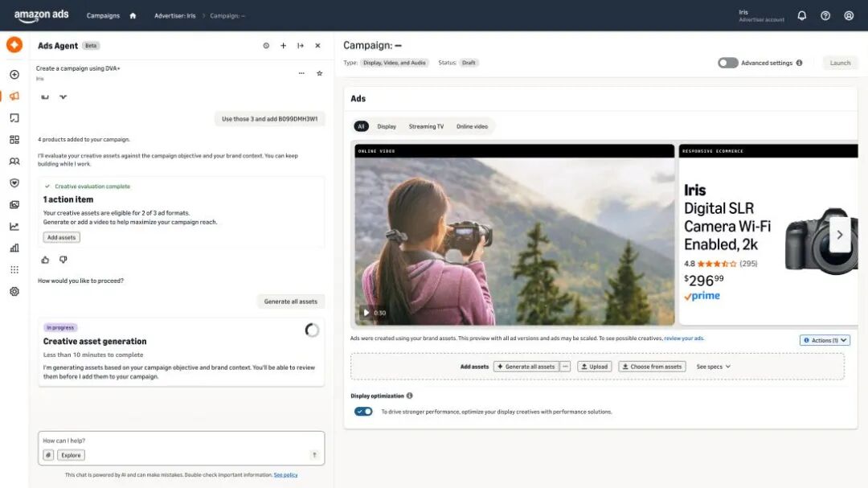The width and height of the screenshot is (868, 488).
Task: Expand the Actions dropdown
Action: tap(825, 340)
